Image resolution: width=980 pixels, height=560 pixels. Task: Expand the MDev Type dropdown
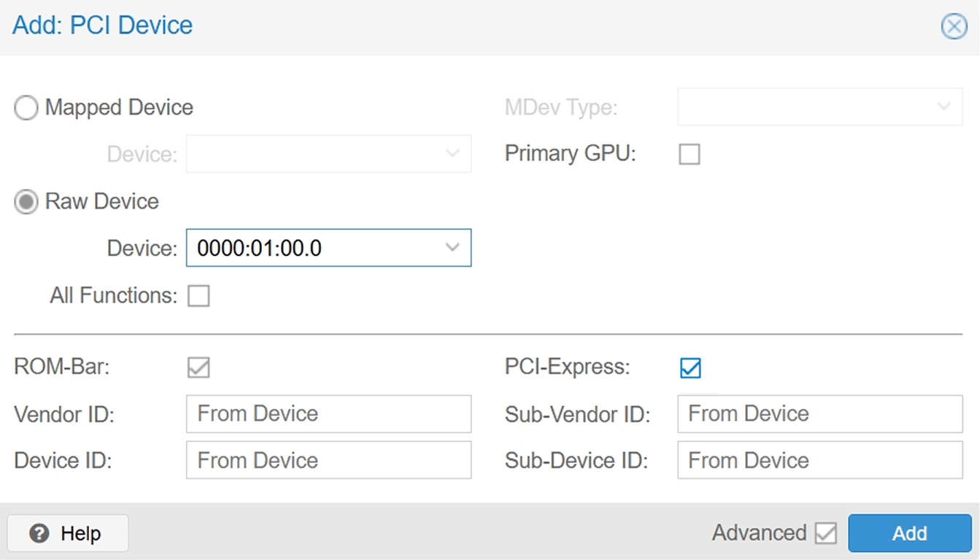[x=944, y=107]
